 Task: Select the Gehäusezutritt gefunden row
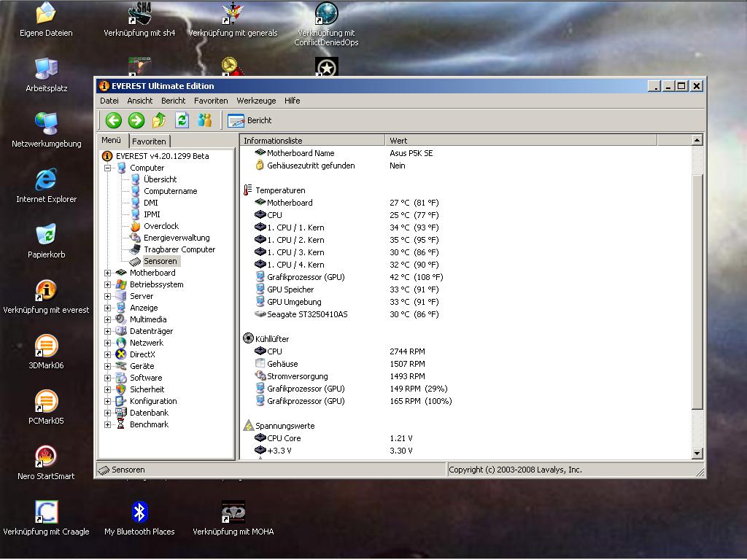click(x=465, y=166)
